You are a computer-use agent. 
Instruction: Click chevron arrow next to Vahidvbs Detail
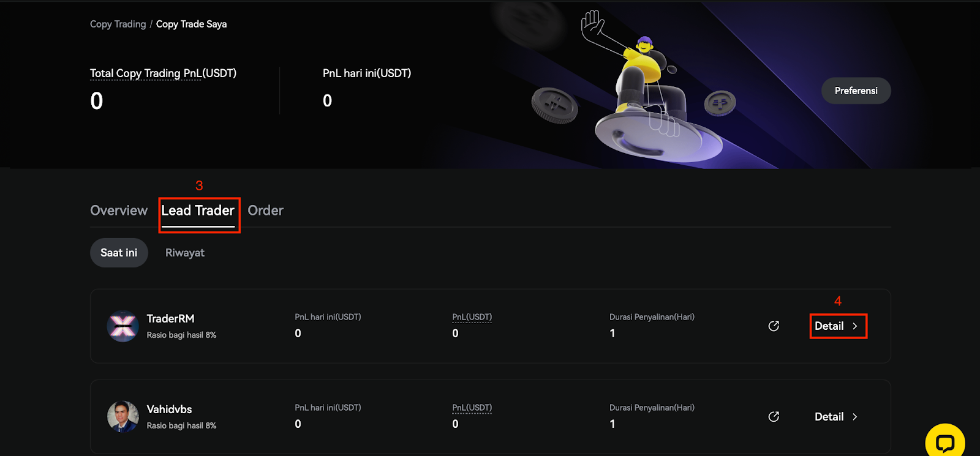(x=855, y=417)
